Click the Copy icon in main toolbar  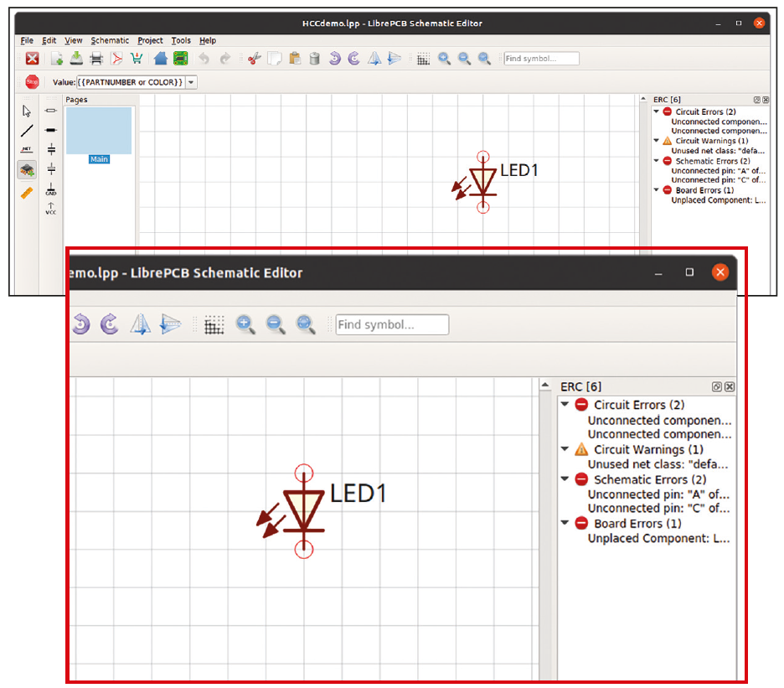275,59
